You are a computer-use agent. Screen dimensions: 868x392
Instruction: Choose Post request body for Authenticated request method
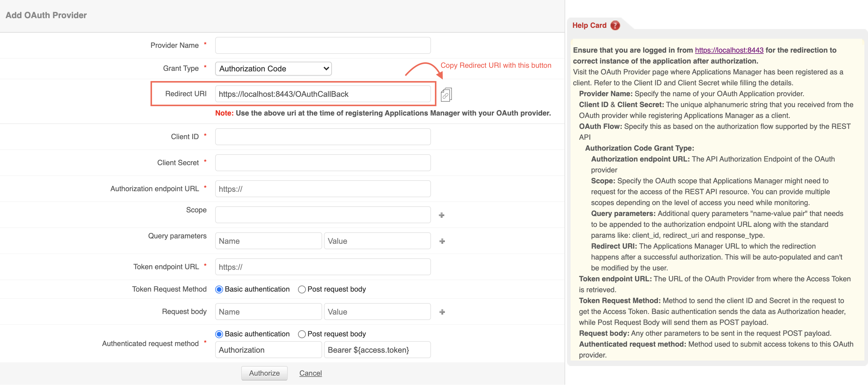(x=302, y=334)
